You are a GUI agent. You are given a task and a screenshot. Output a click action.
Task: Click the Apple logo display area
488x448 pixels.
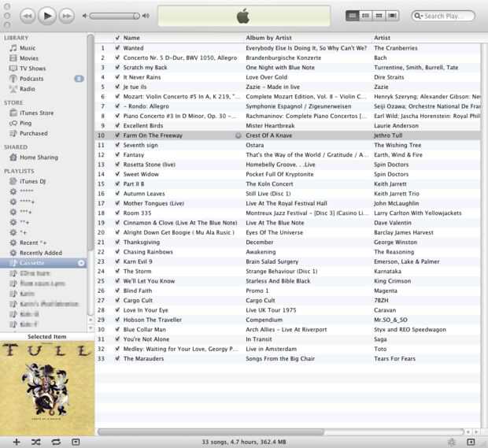[x=244, y=16]
